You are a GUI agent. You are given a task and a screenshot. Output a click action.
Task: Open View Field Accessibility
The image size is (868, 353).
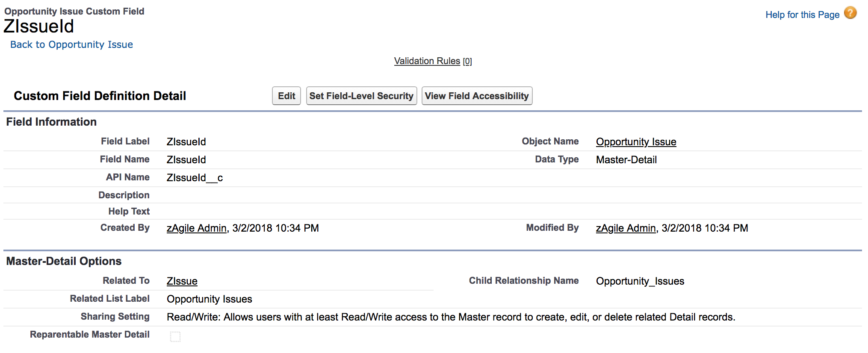pyautogui.click(x=477, y=96)
